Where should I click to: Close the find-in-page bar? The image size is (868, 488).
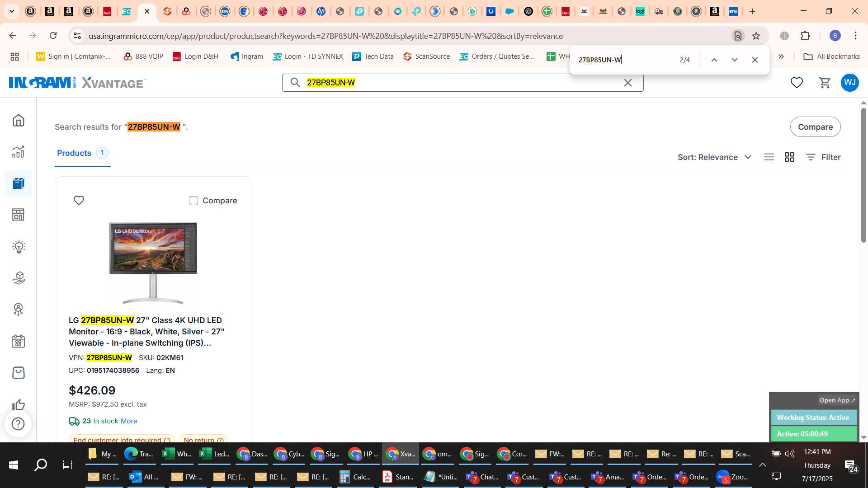pyautogui.click(x=755, y=60)
